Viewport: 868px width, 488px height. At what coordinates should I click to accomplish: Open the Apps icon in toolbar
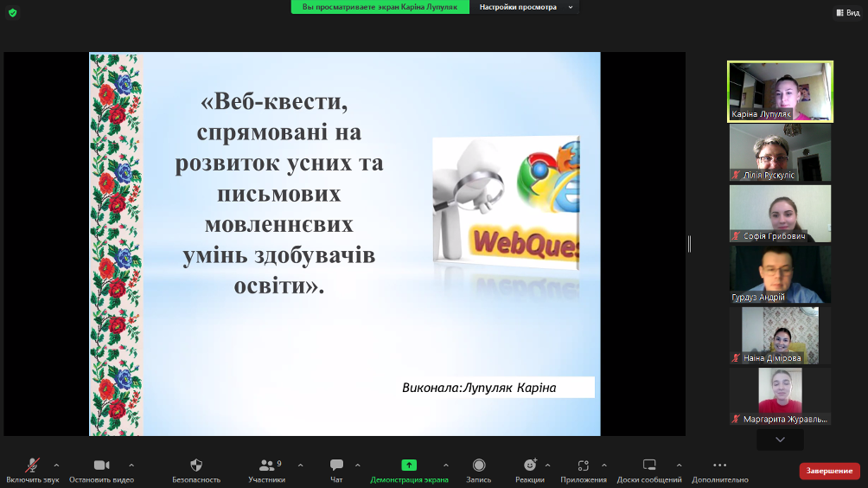(x=584, y=466)
